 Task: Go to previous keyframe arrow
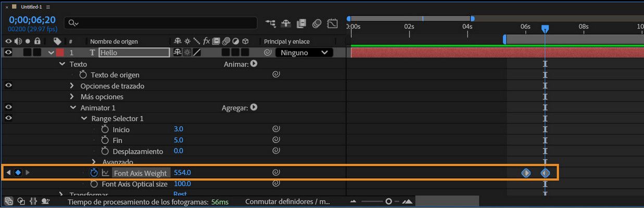(8, 173)
